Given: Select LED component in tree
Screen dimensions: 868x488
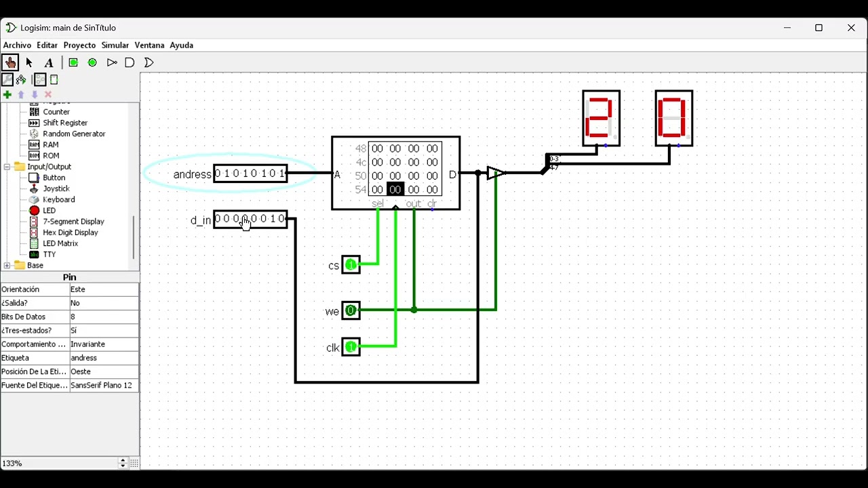Looking at the screenshot, I should coord(49,210).
